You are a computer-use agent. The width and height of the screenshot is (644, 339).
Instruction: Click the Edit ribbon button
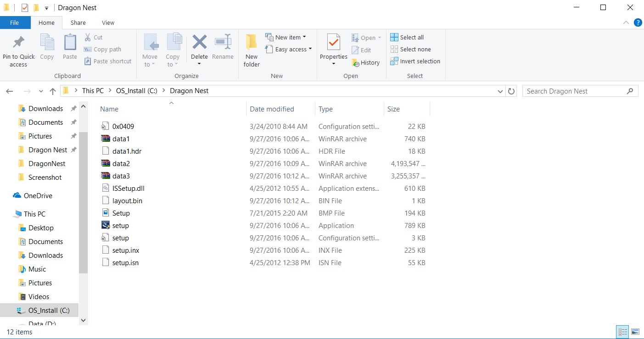361,50
